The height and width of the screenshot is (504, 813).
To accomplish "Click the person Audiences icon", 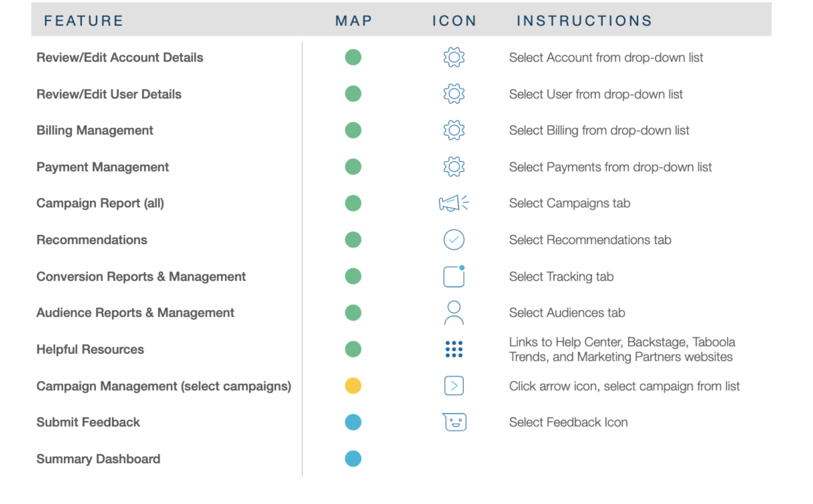I will pos(454,313).
